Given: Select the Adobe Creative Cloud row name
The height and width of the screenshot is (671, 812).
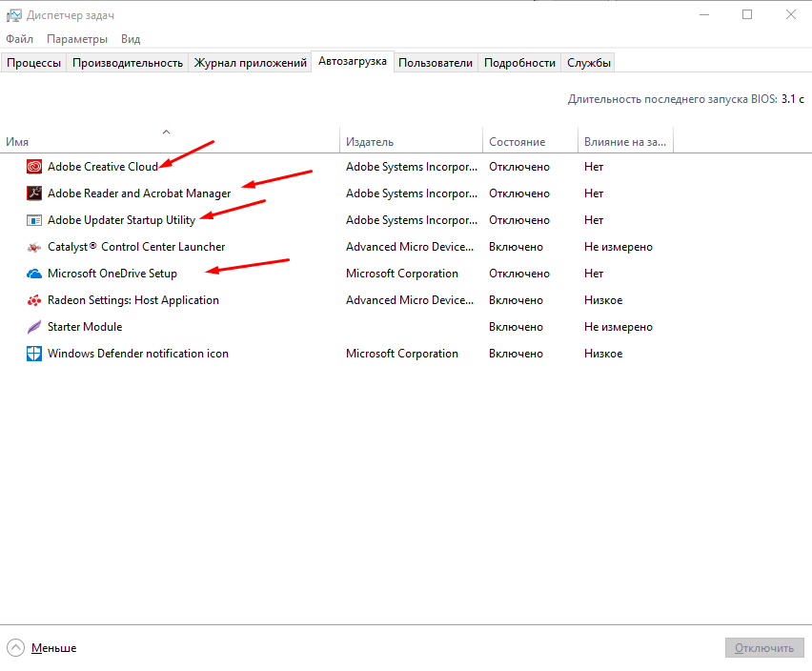Looking at the screenshot, I should click(103, 167).
